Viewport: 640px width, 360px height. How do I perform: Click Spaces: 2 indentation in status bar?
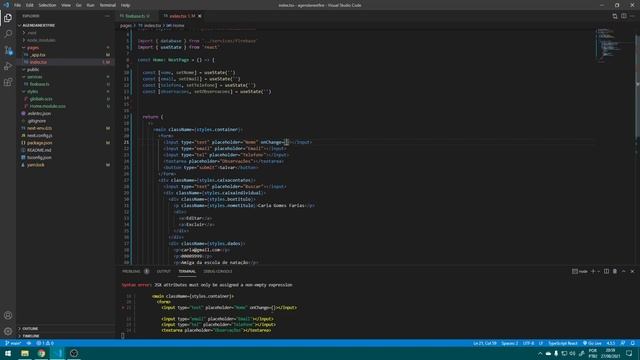point(509,343)
